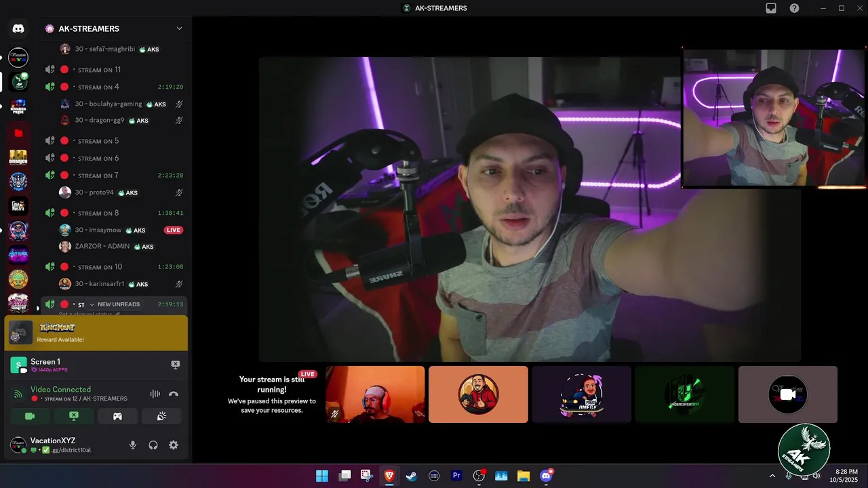Image resolution: width=868 pixels, height=488 pixels.
Task: Open User Settings gear icon
Action: tap(174, 445)
